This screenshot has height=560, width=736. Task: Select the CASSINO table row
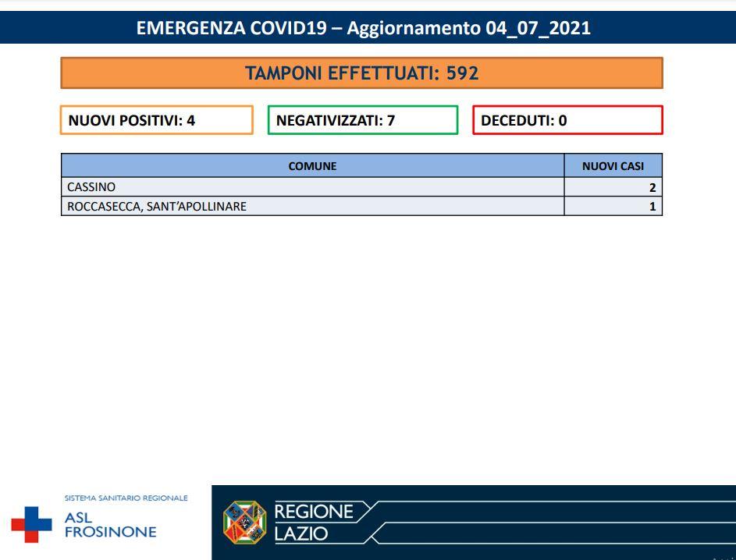click(312, 187)
